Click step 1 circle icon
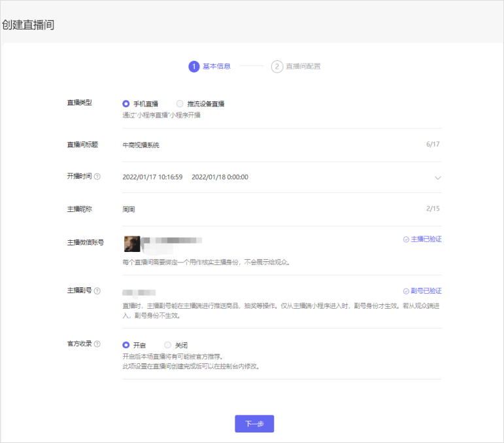Viewport: 504px width, 443px height. pyautogui.click(x=193, y=66)
